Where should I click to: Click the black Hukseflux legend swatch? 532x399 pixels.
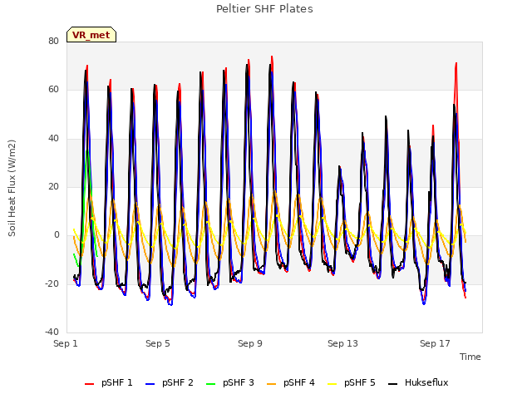(392, 384)
